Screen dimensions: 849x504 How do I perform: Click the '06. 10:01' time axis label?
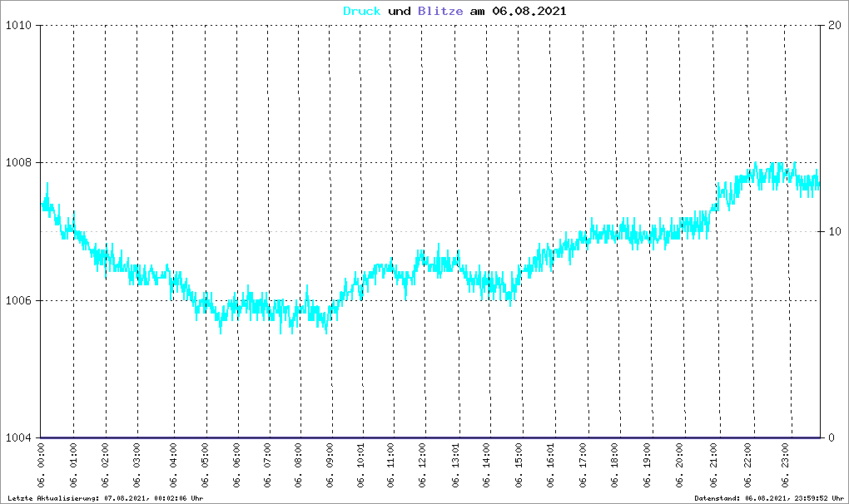361,466
